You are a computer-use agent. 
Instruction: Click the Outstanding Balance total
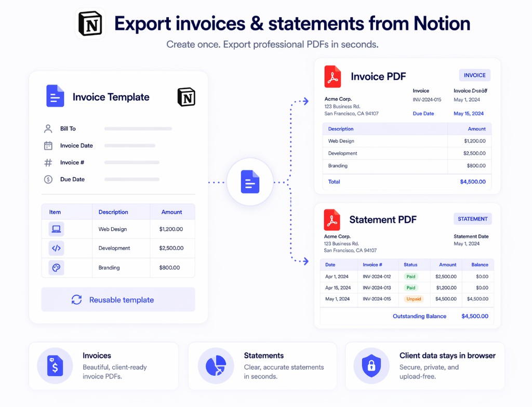pyautogui.click(x=419, y=316)
